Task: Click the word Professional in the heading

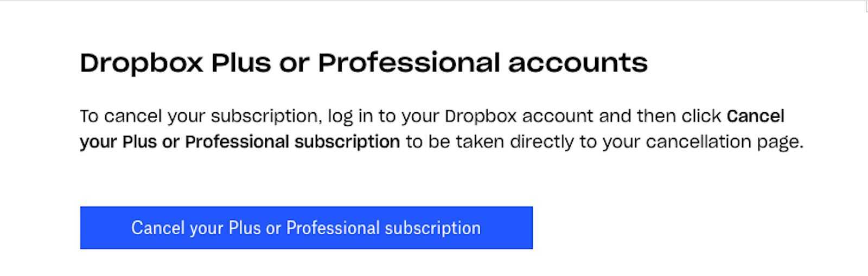Action: (x=409, y=63)
